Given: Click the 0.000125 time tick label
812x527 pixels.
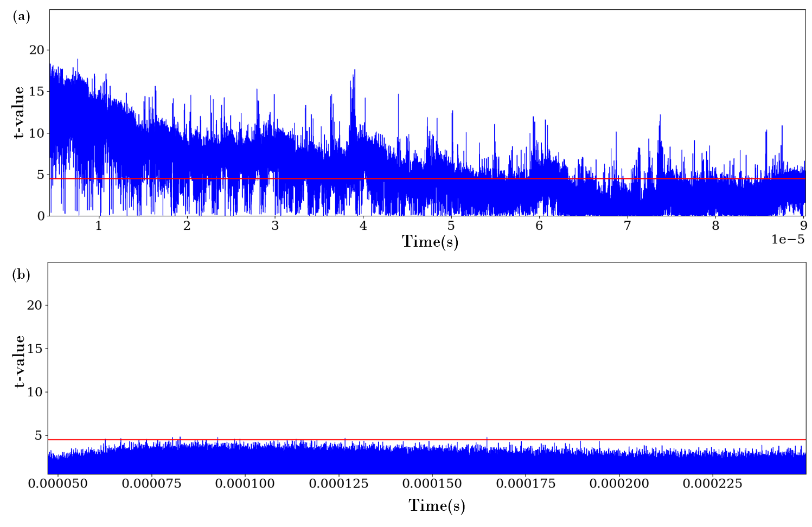Looking at the screenshot, I should point(339,483).
